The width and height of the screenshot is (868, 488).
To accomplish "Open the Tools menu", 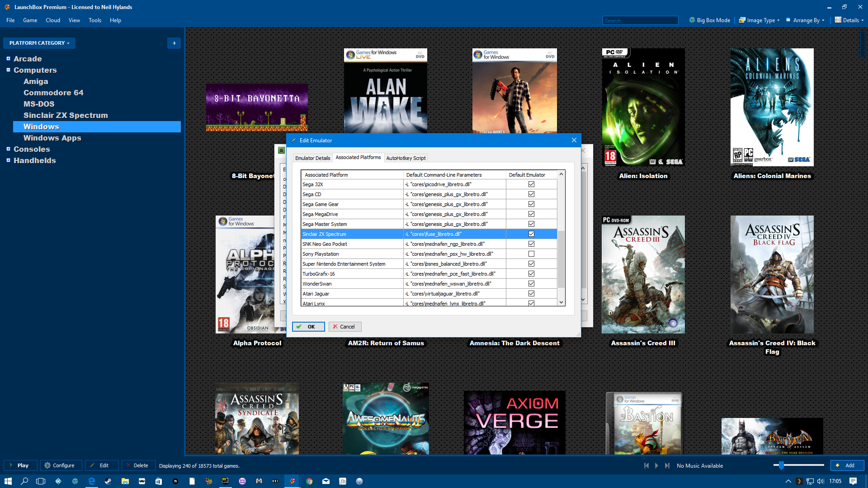I will pyautogui.click(x=95, y=20).
